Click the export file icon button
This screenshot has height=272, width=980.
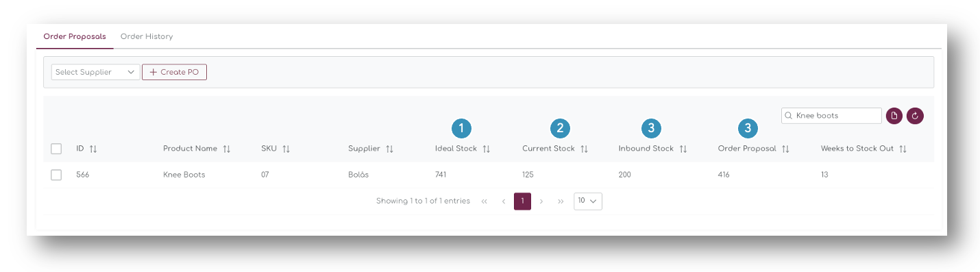pyautogui.click(x=894, y=116)
